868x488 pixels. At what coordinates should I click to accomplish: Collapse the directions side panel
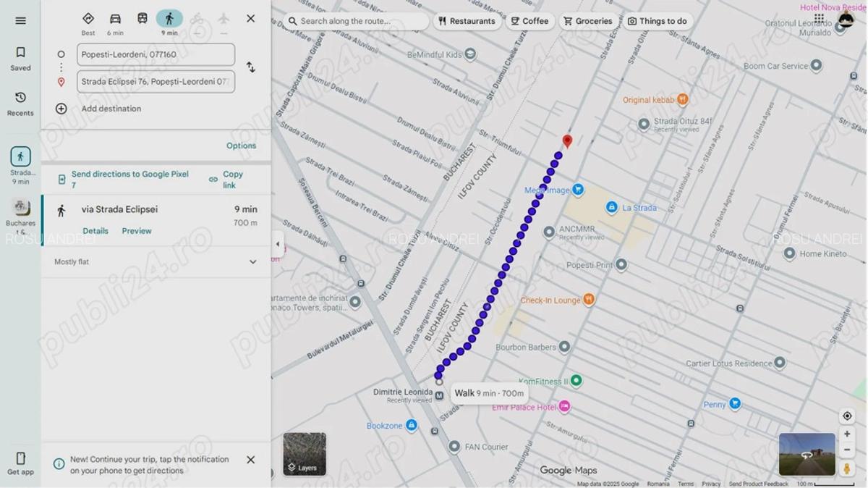click(x=277, y=244)
